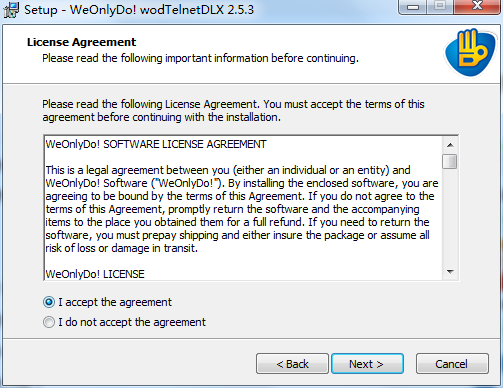Click the 'I accept the agreement' label text

[x=115, y=302]
